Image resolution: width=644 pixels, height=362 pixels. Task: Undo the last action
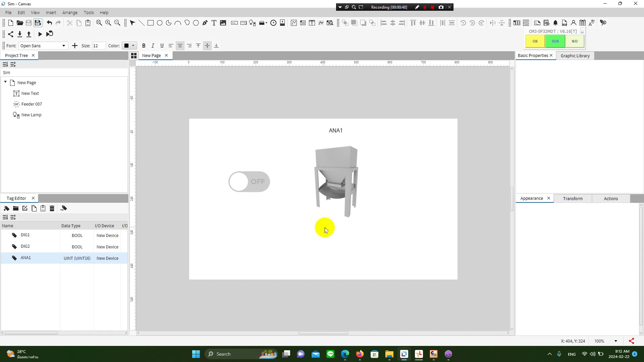[49, 23]
